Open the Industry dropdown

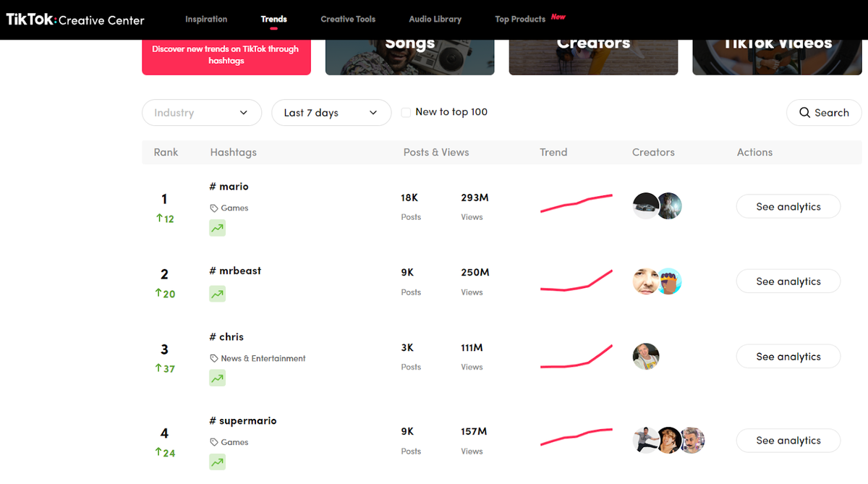tap(202, 113)
